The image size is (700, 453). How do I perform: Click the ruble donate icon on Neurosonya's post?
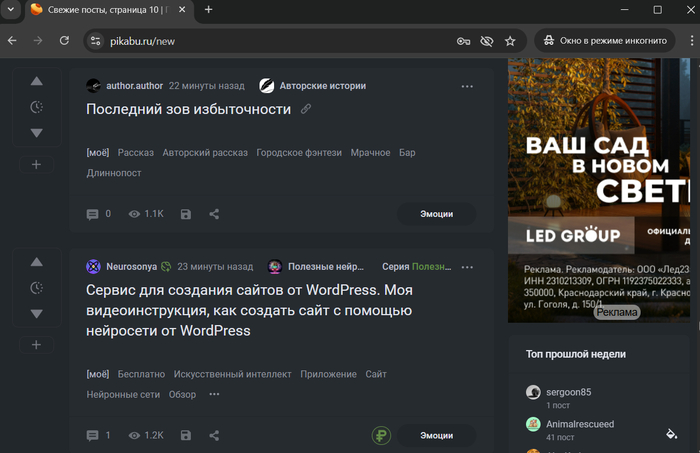(x=381, y=436)
